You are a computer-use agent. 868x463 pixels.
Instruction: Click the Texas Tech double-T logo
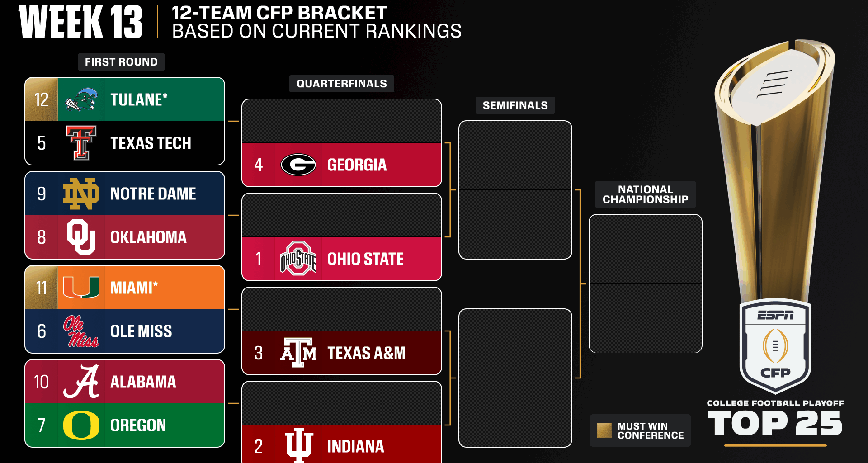[81, 143]
